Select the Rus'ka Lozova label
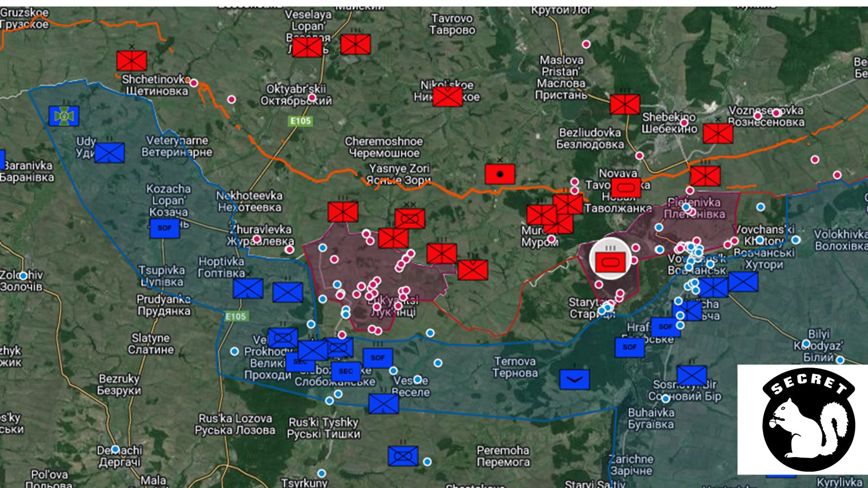868x488 pixels. pyautogui.click(x=235, y=424)
